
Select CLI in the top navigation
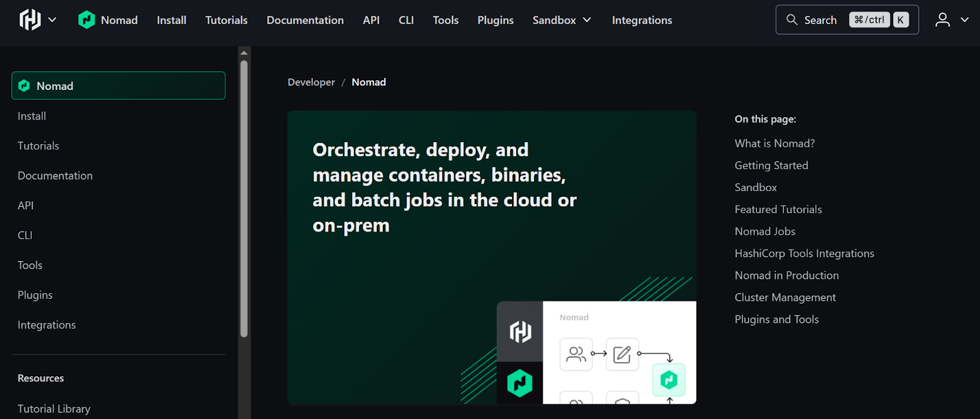pos(406,20)
